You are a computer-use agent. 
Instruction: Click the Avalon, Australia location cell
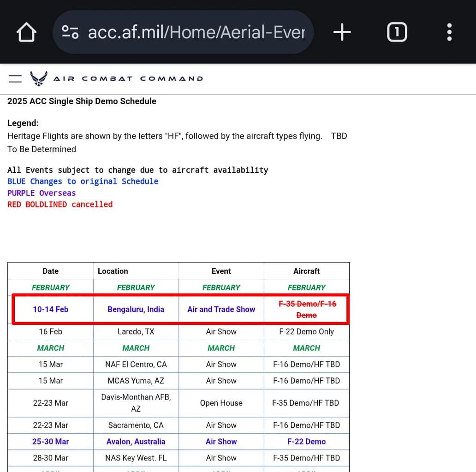point(136,442)
